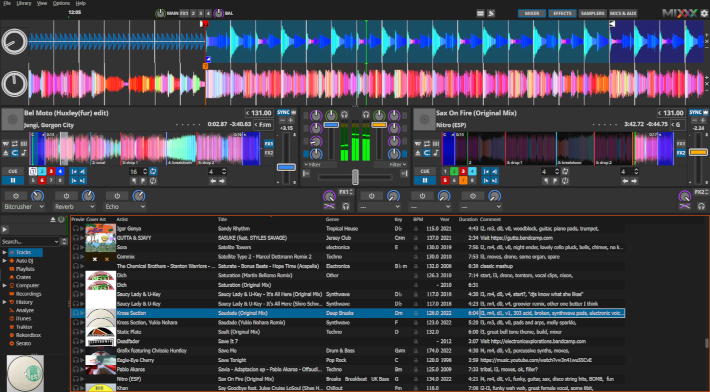Image resolution: width=710 pixels, height=392 pixels.
Task: Set deck 1 as sync leader (crown)
Action: pos(293,112)
